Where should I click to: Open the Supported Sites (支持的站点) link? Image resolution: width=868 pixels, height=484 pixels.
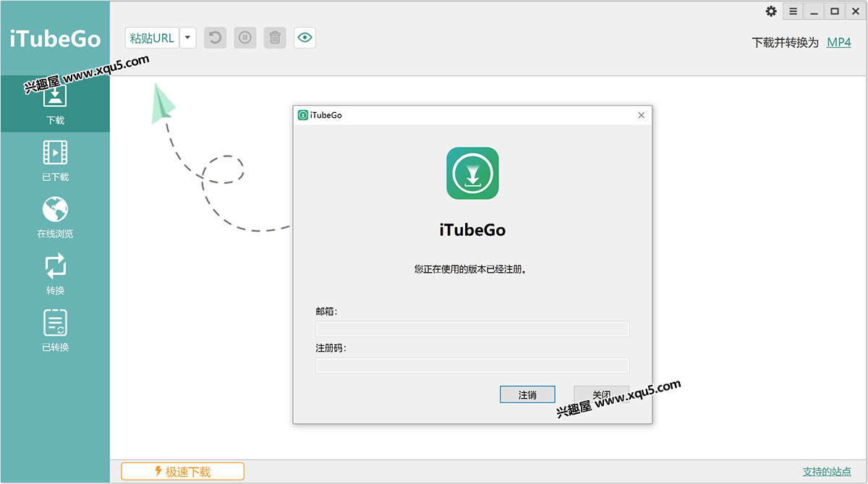point(827,472)
